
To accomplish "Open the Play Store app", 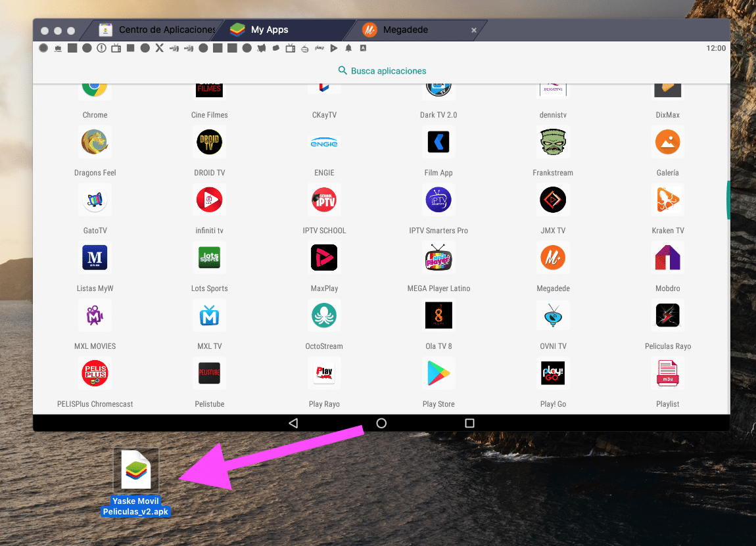I will (438, 373).
